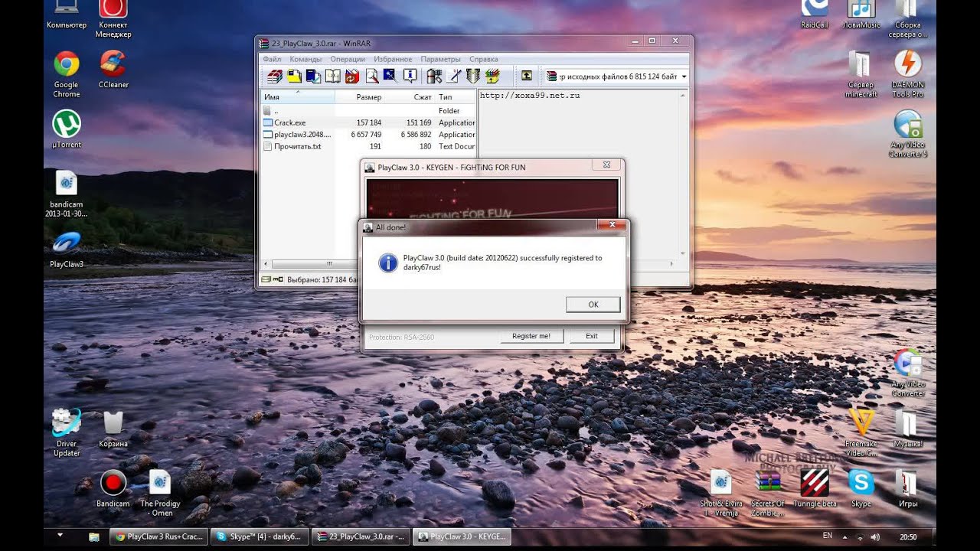Click the http://xoxa99.net.ru comment text

pyautogui.click(x=530, y=96)
